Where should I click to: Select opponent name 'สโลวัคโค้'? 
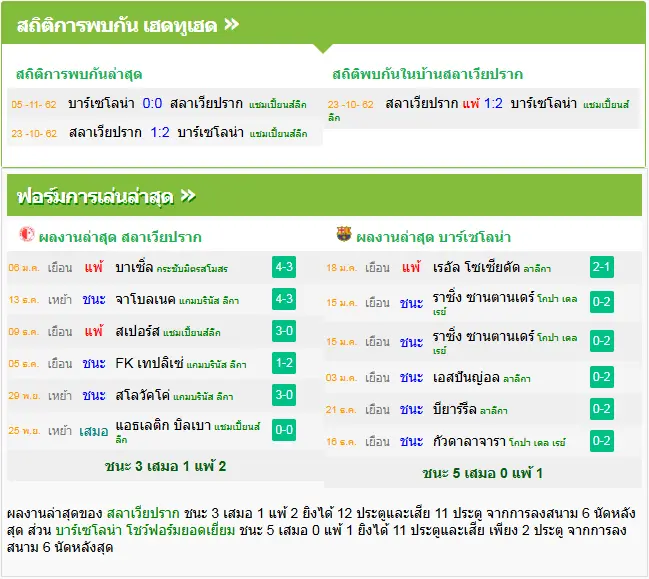point(143,395)
